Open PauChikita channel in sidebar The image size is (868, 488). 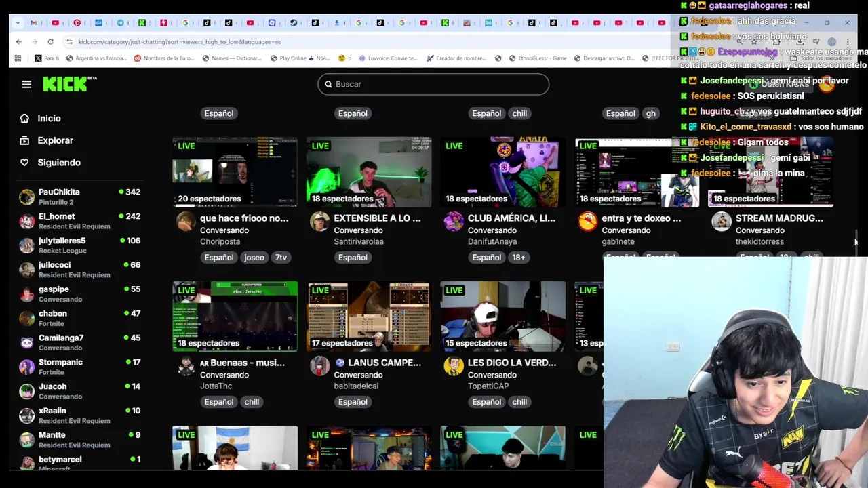(80, 197)
